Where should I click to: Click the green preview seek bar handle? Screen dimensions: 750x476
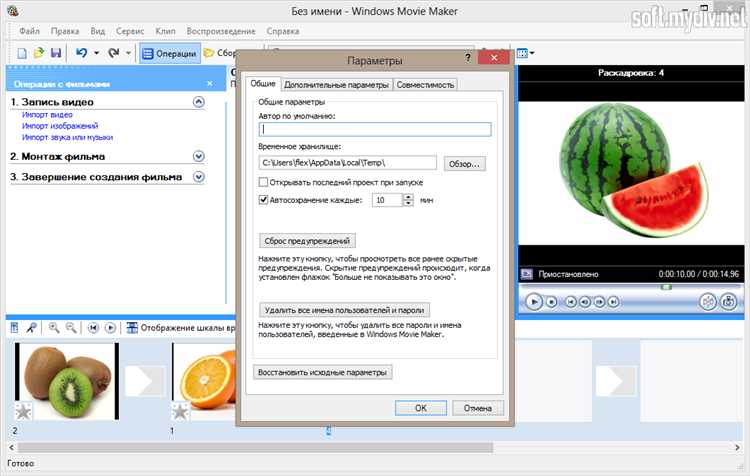(666, 287)
